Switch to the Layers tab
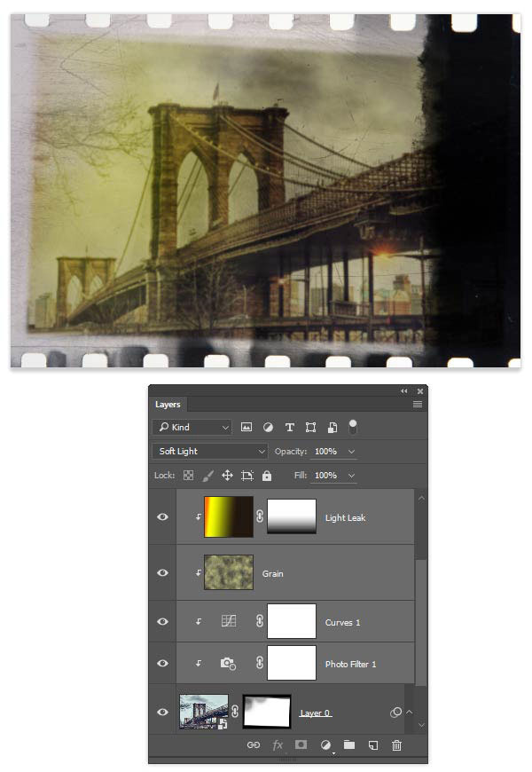 (168, 405)
